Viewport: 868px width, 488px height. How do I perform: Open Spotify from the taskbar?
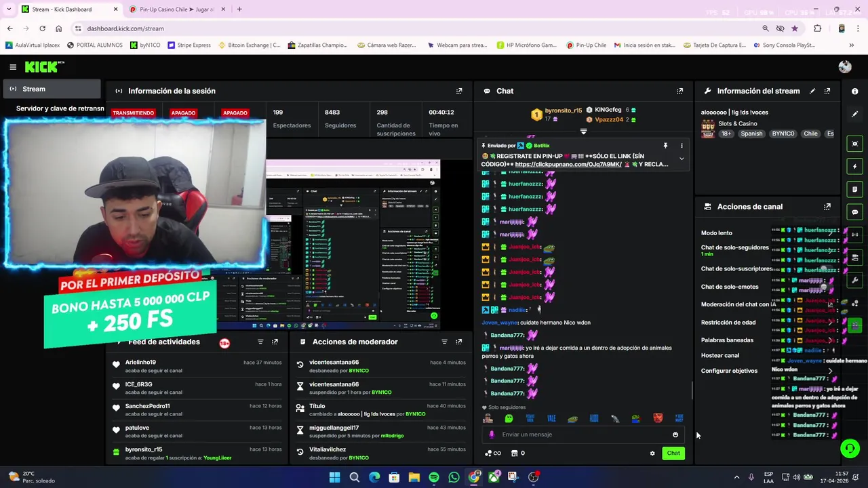tap(434, 477)
